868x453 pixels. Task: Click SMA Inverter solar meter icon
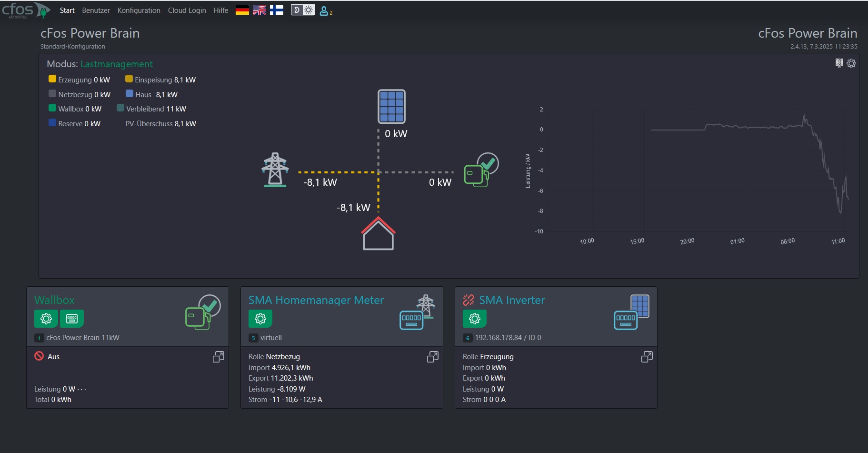click(x=631, y=312)
